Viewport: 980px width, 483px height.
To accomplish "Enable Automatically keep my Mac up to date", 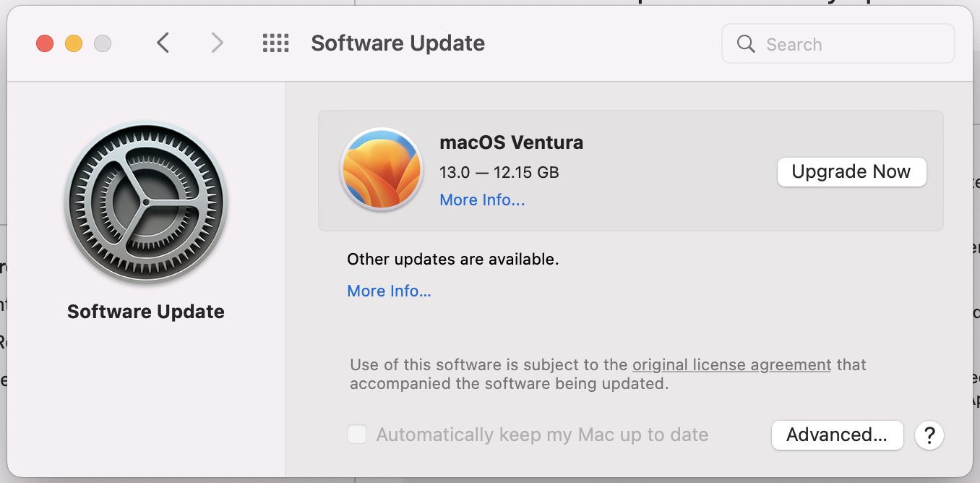I will (357, 435).
